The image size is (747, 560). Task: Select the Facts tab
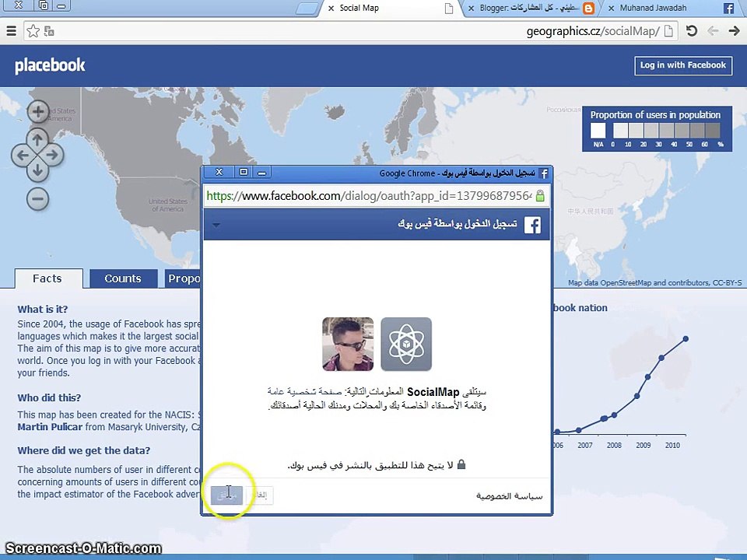(48, 278)
